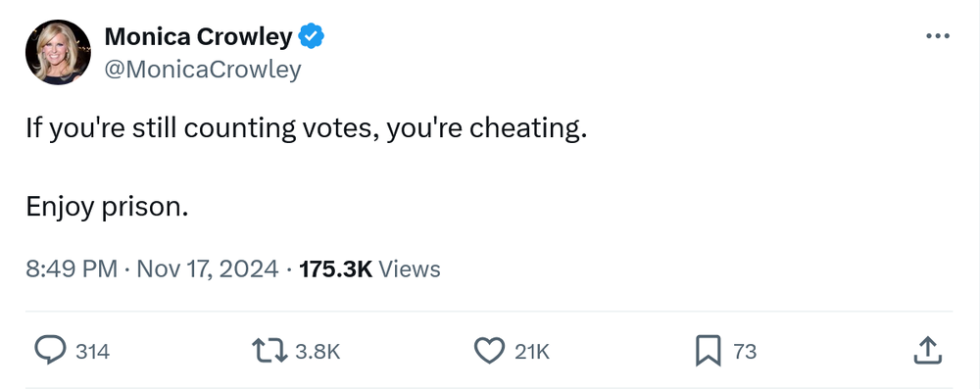Repost this tweet using the arrows icon
This screenshot has width=980, height=389.
point(269,351)
